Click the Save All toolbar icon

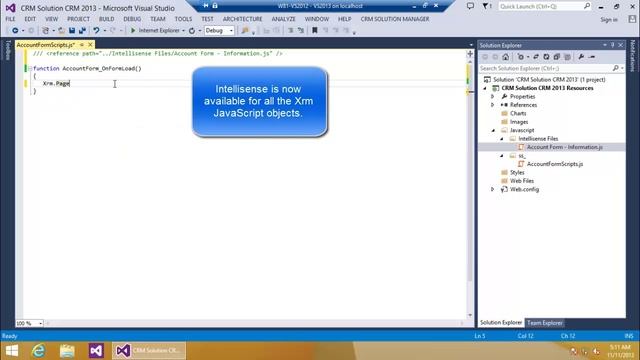pos(82,31)
